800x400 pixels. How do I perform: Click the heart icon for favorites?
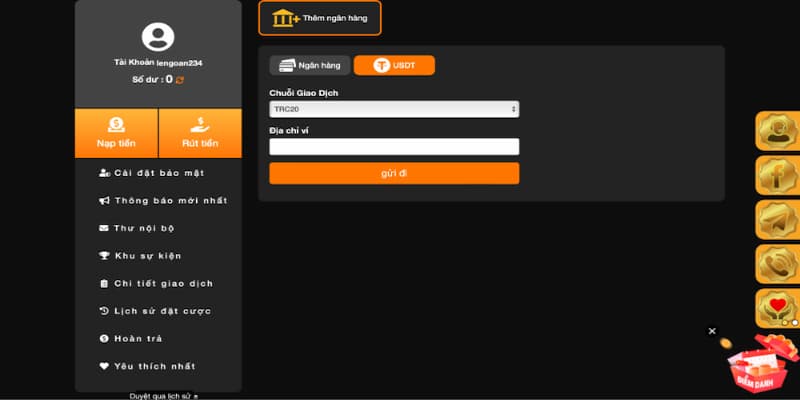pos(104,366)
